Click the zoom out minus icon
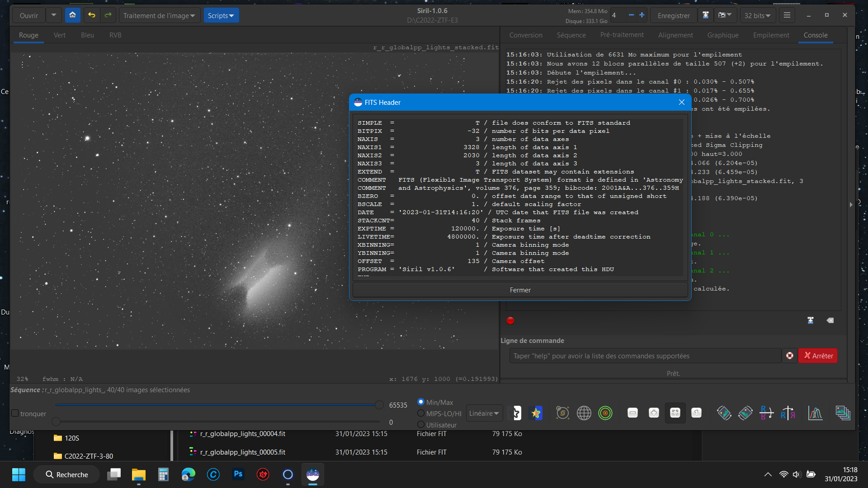The width and height of the screenshot is (868, 488). point(632,413)
